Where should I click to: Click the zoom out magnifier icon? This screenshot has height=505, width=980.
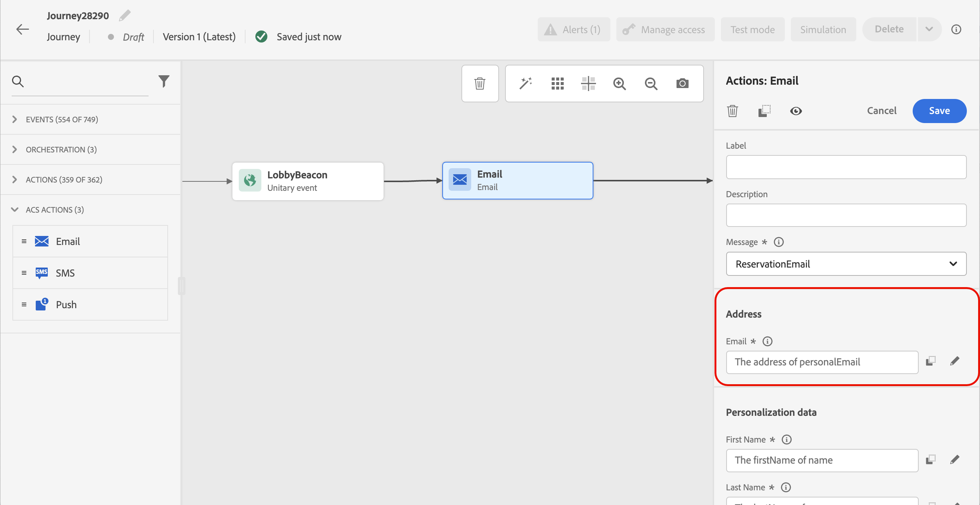[x=651, y=83]
